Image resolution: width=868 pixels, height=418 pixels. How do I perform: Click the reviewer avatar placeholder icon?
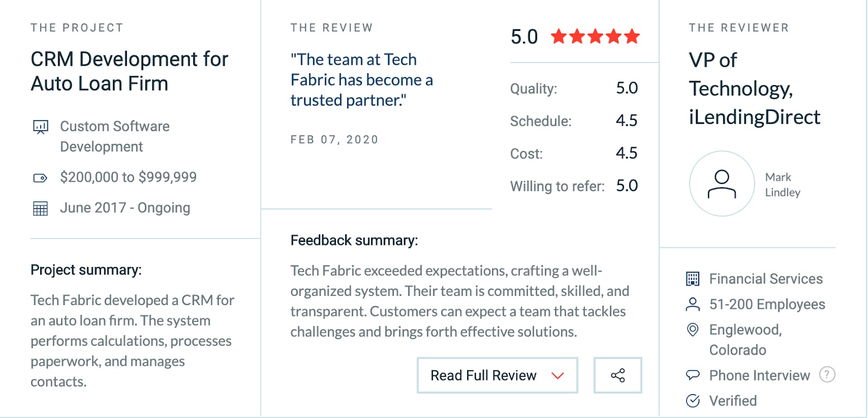722,183
